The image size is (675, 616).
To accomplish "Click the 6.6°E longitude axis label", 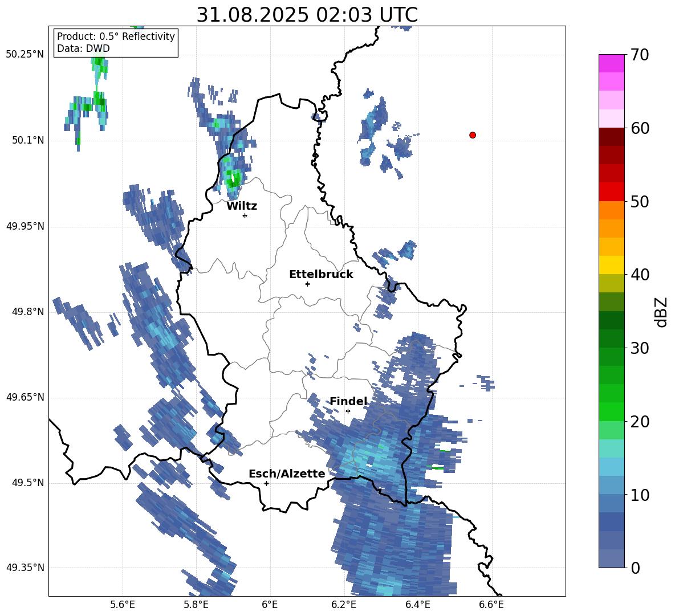I will (x=491, y=604).
